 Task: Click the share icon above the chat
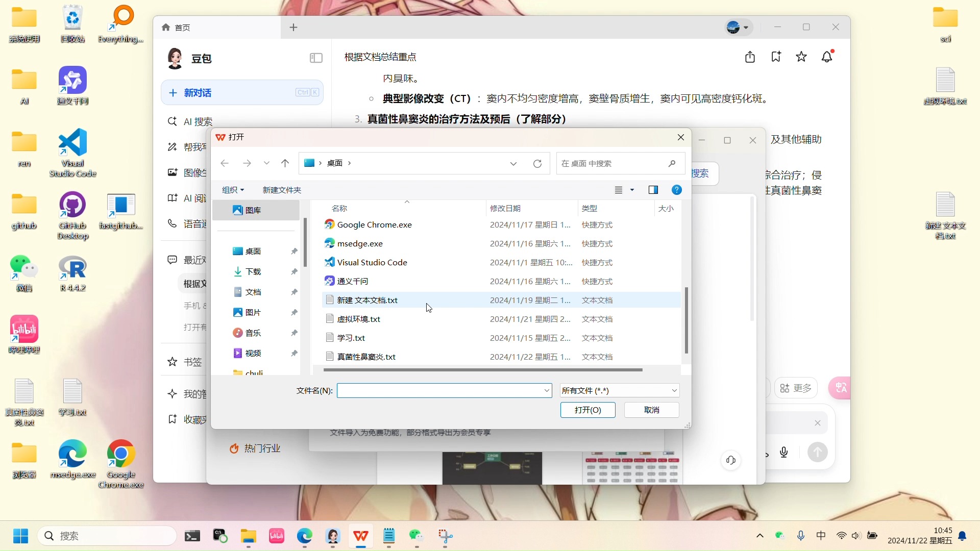[750, 57]
